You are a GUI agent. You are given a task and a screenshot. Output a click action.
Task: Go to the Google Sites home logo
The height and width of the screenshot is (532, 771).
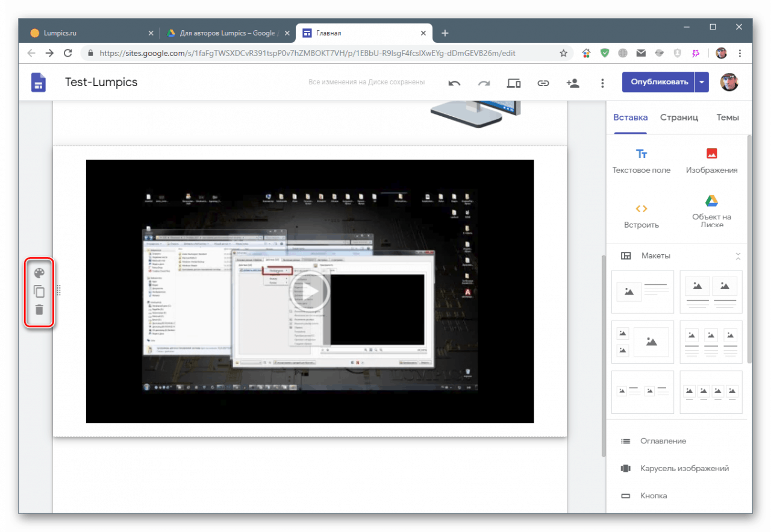coord(39,83)
